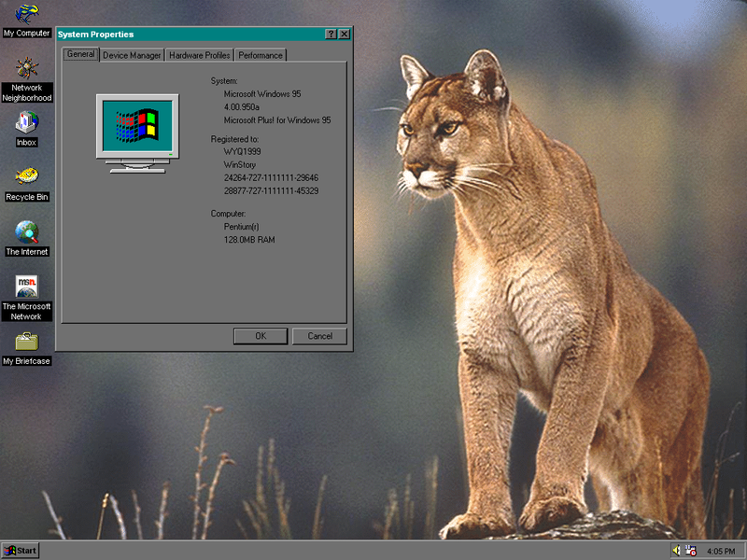The width and height of the screenshot is (747, 560).
Task: Open the Recycle Bin
Action: pos(25,179)
